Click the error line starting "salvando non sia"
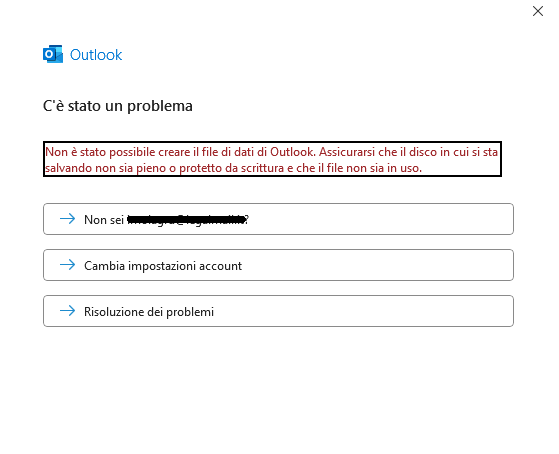Screen dimensions: 559x454 [x=234, y=168]
